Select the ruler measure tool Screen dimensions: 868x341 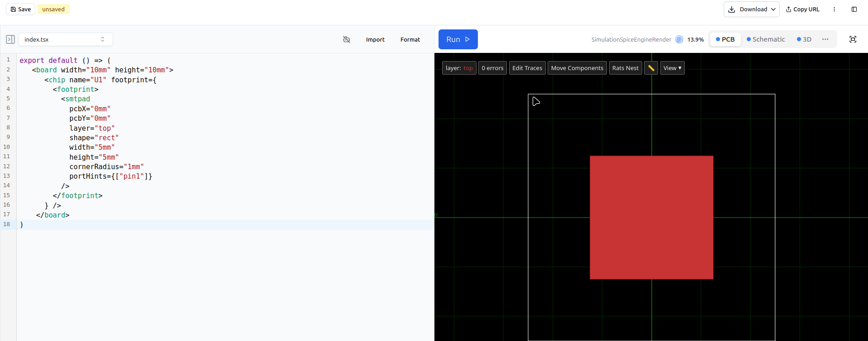click(651, 68)
